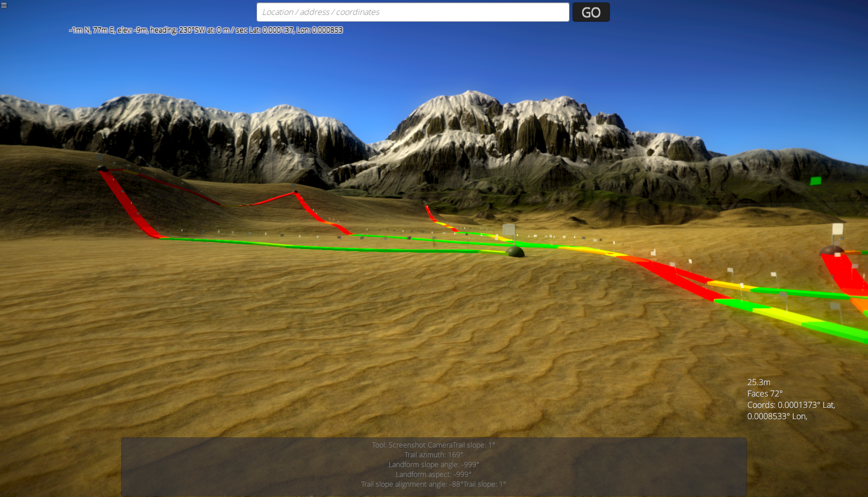Focus the Location / address / coordinates field
The image size is (868, 497).
(412, 12)
